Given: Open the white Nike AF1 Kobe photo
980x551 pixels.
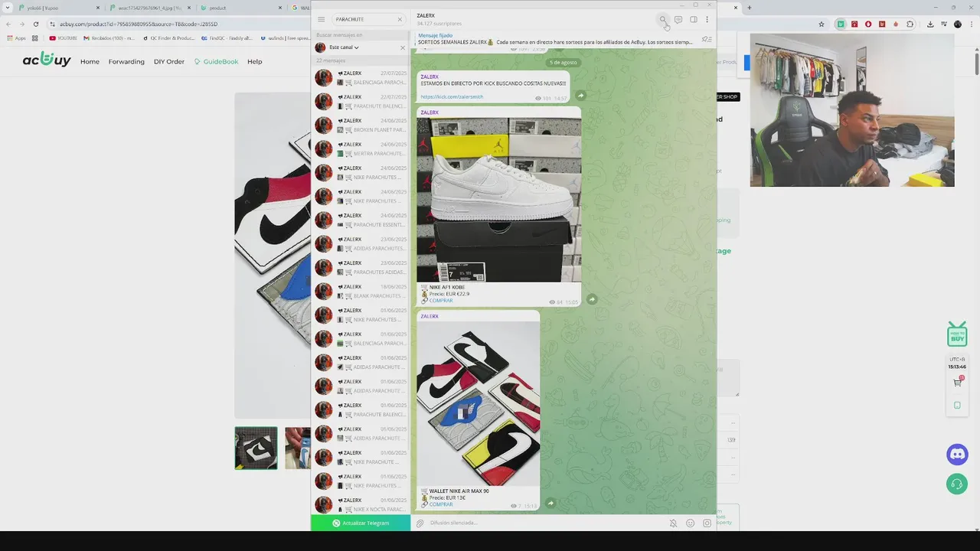Looking at the screenshot, I should click(498, 200).
